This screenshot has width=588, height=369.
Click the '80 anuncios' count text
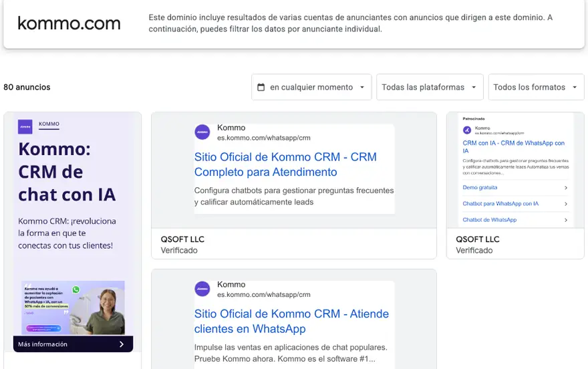click(27, 87)
